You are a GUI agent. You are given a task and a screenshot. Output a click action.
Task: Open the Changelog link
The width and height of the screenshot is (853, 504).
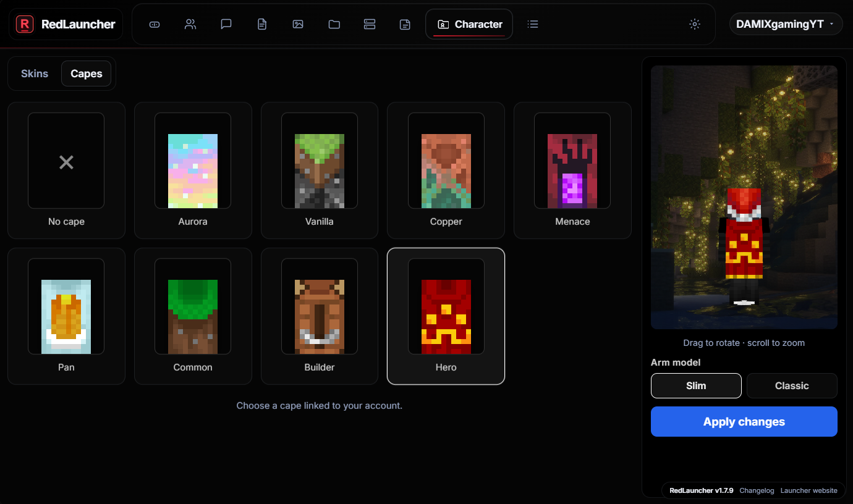coord(757,490)
